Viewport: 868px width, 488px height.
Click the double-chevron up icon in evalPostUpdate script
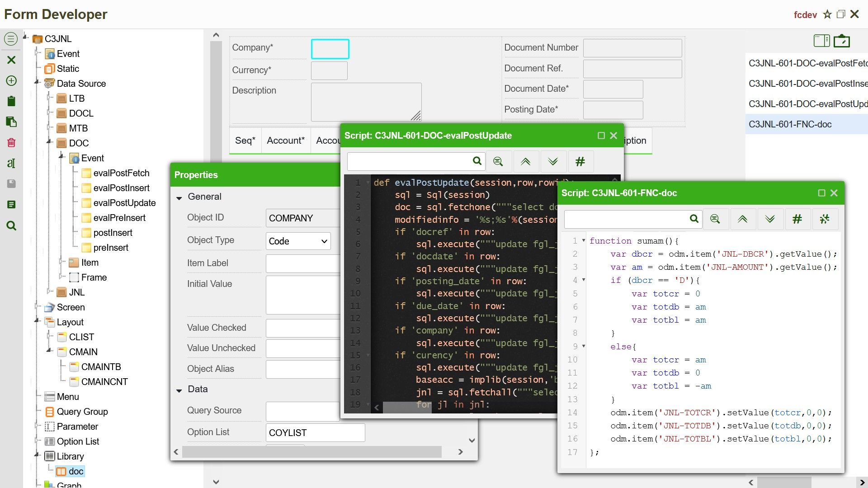[x=525, y=161]
